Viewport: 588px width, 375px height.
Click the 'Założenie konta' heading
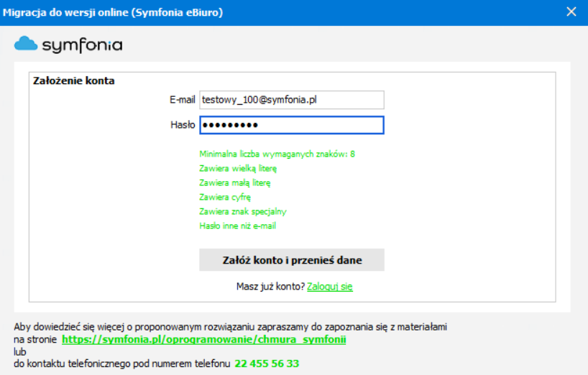74,80
